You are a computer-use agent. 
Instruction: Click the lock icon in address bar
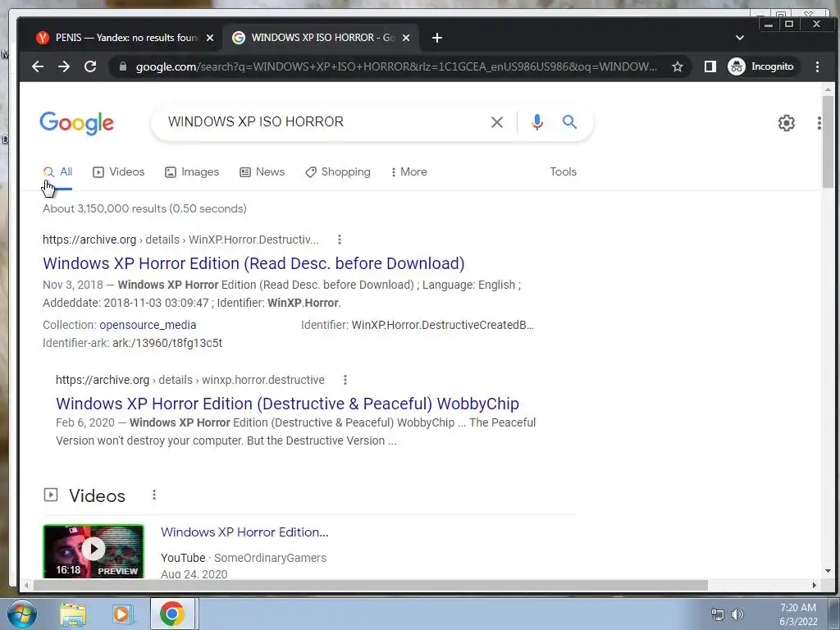click(x=123, y=66)
